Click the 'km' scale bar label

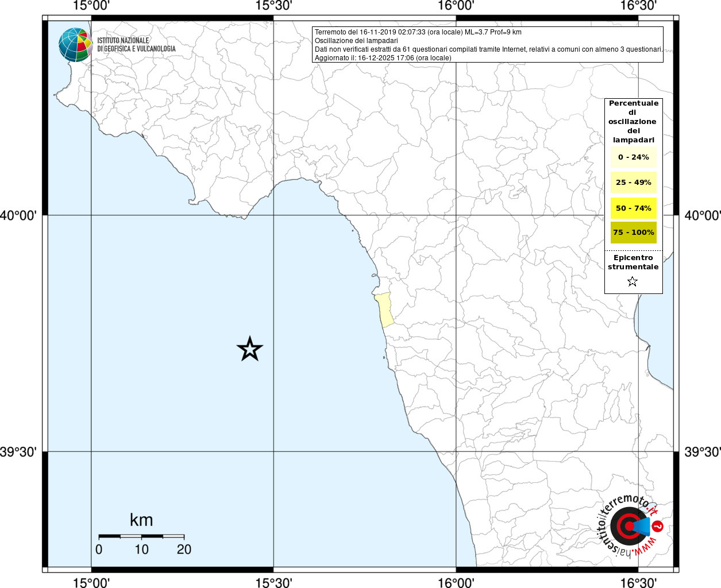point(141,520)
